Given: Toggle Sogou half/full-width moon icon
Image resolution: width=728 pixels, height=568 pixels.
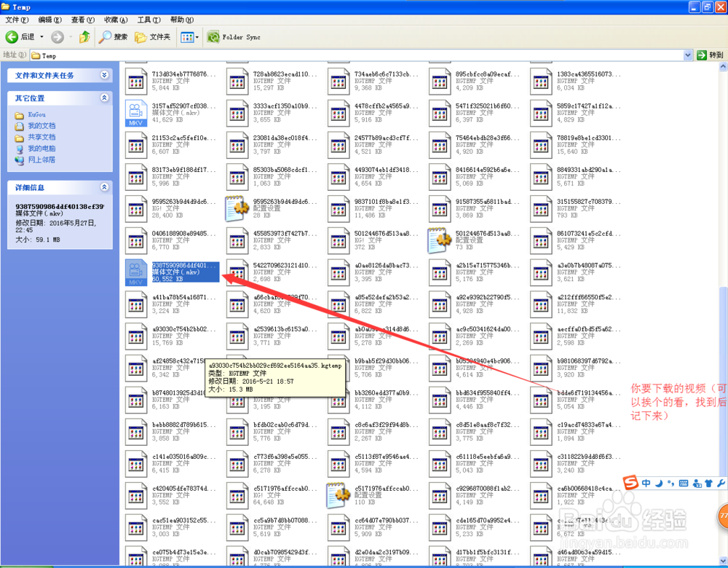Looking at the screenshot, I should pos(659,484).
